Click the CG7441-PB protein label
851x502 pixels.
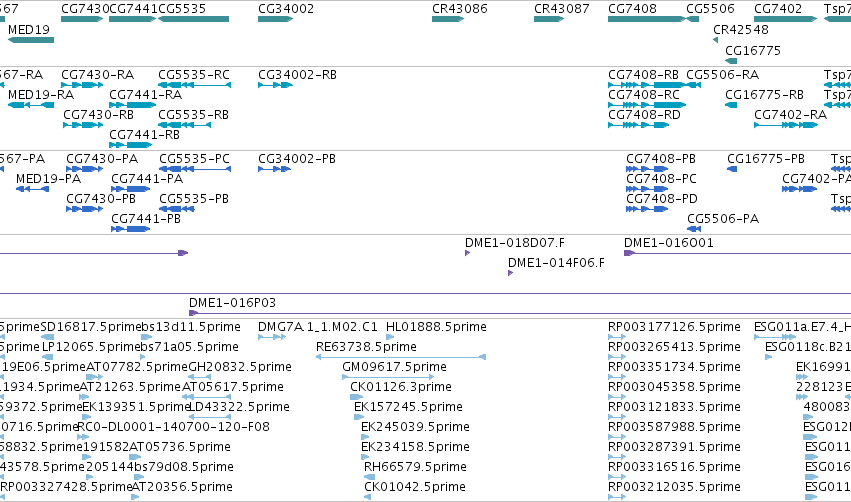point(146,219)
